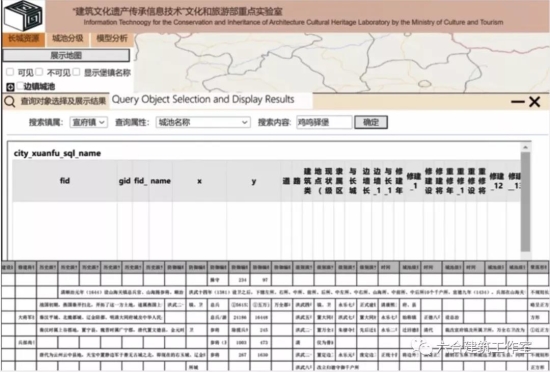
Task: Minimize the query results panel
Action: pos(517,102)
